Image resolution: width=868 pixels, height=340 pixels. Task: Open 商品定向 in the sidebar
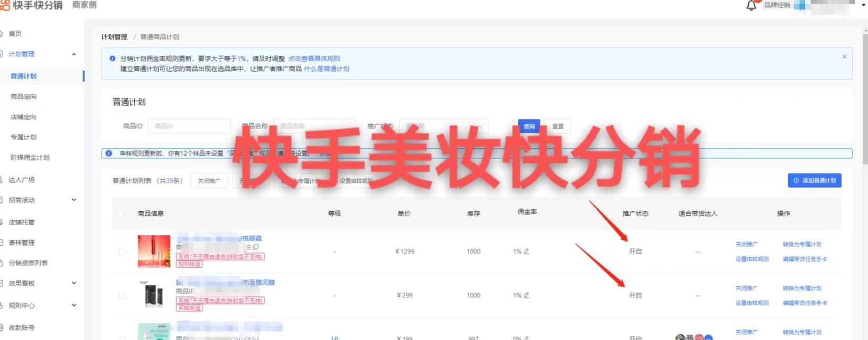point(23,97)
